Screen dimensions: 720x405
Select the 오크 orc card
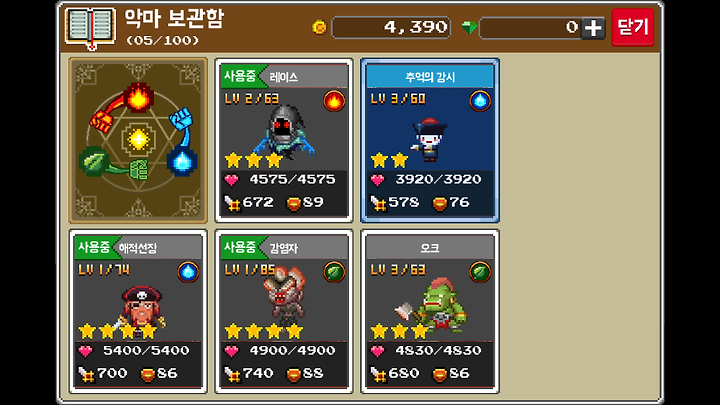click(430, 311)
